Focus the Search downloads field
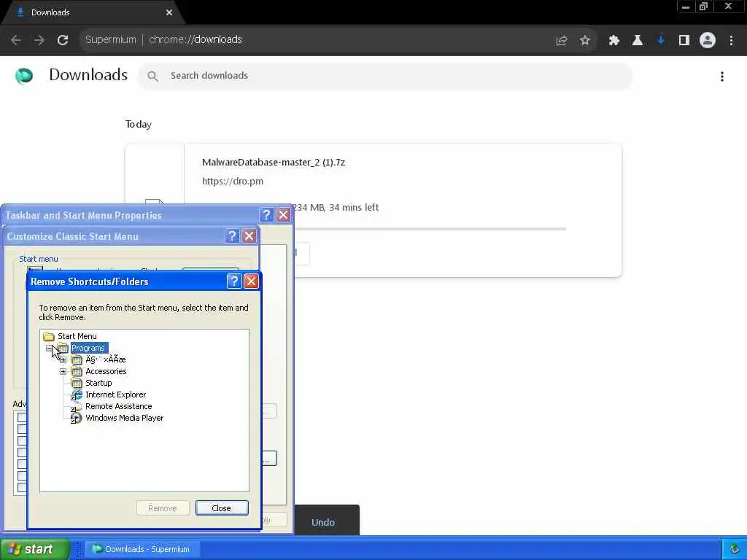The width and height of the screenshot is (747, 560). (x=385, y=76)
